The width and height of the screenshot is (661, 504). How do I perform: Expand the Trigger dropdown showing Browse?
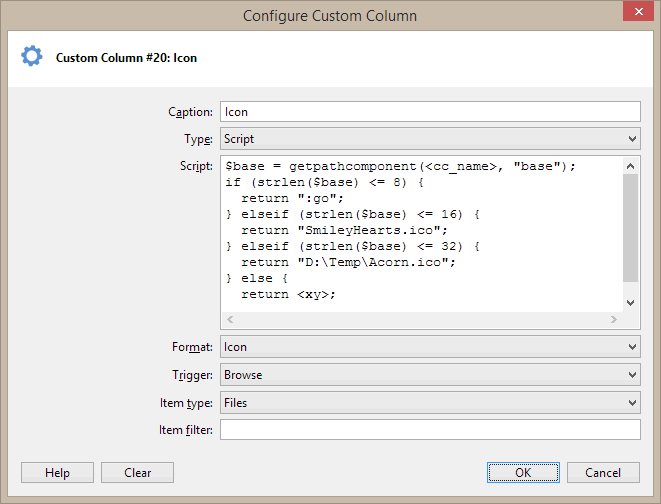[429, 375]
